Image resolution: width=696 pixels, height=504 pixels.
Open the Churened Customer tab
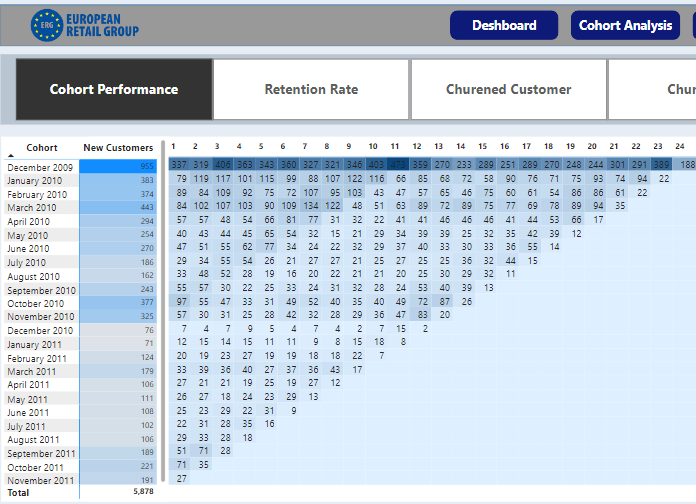pyautogui.click(x=508, y=89)
